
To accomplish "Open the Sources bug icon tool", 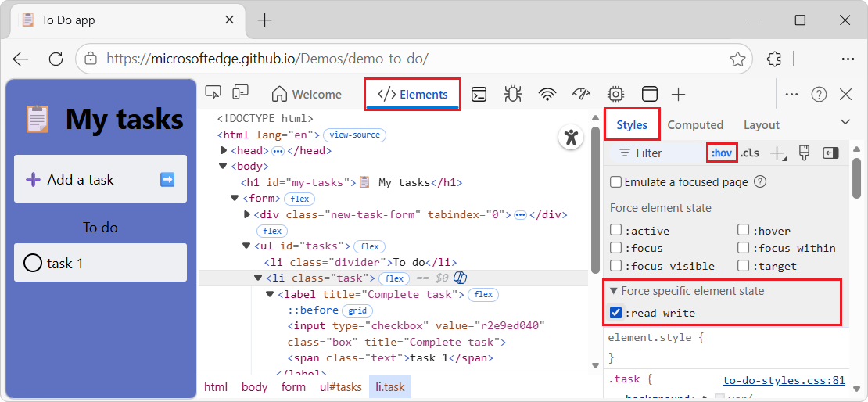I will (513, 94).
